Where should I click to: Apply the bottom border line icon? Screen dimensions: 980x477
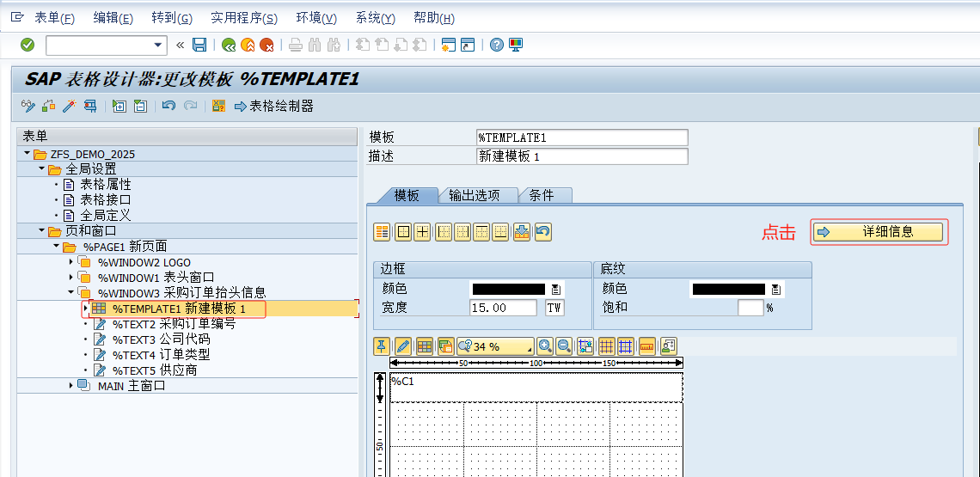coord(500,232)
